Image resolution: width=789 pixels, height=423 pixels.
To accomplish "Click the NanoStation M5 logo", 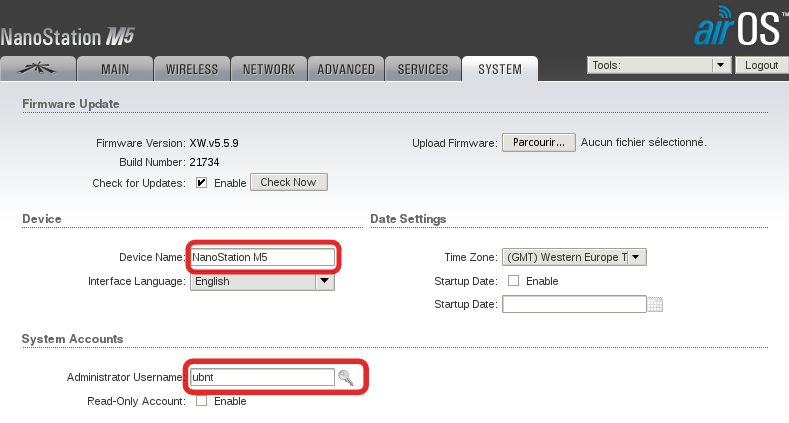I will (68, 38).
